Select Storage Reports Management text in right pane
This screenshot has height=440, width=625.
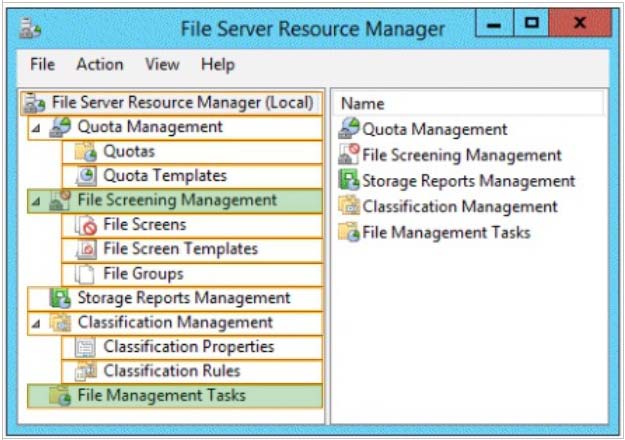(x=469, y=181)
